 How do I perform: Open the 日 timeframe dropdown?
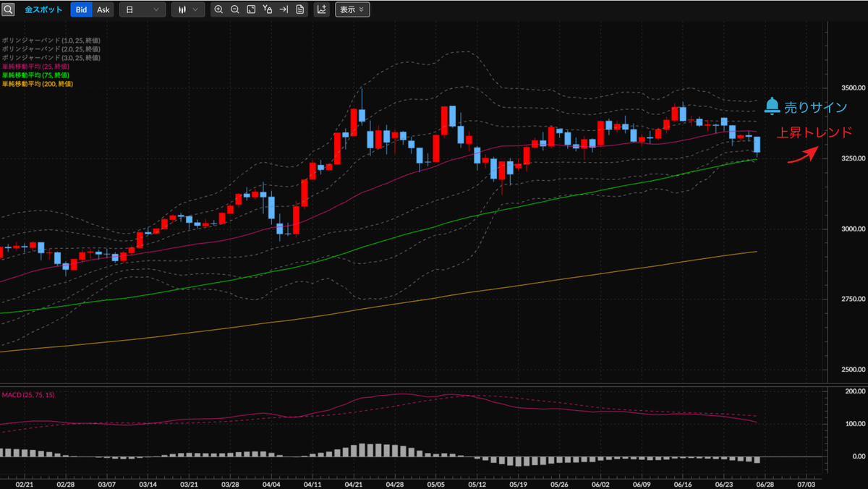pyautogui.click(x=142, y=10)
